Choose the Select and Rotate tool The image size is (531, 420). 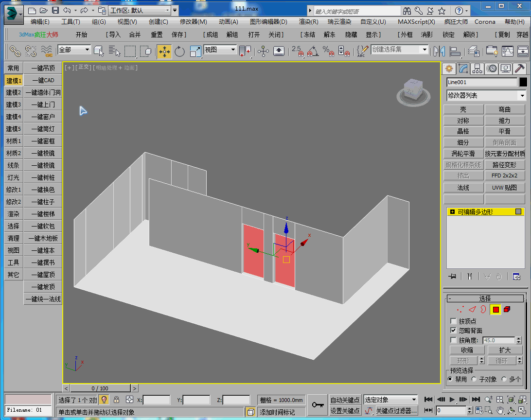click(x=179, y=52)
